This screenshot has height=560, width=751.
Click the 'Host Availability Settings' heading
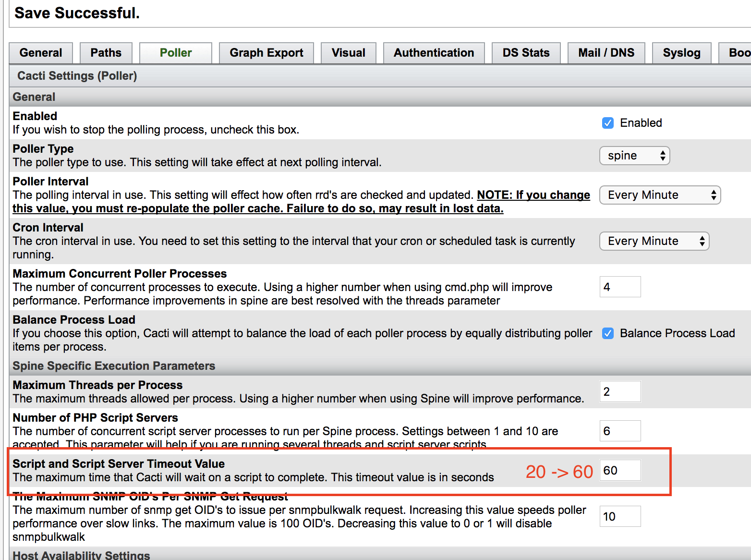(81, 555)
